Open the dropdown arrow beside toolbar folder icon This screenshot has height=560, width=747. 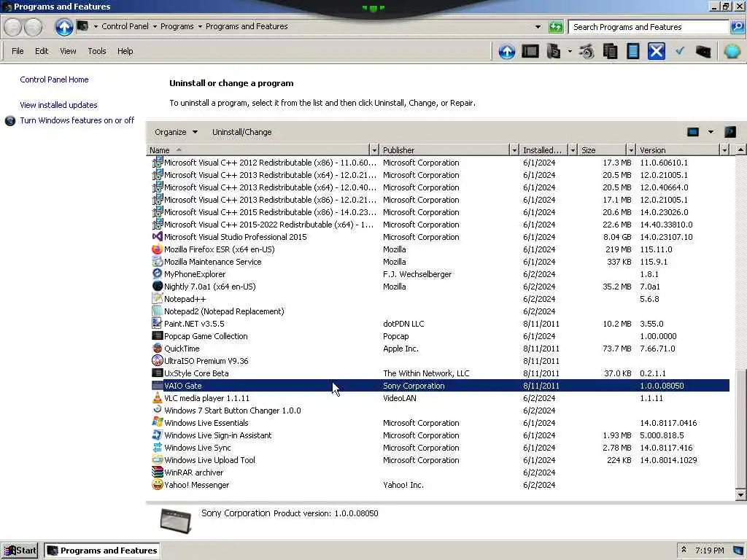tap(570, 51)
